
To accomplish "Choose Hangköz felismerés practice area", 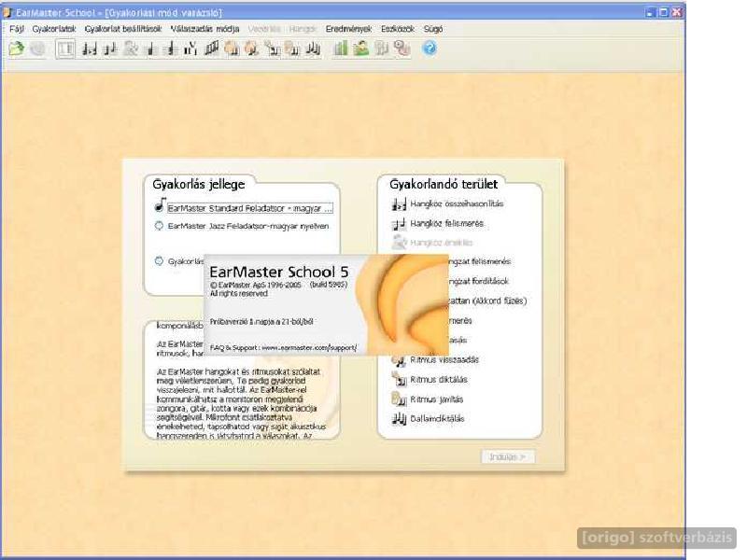I will [x=437, y=223].
